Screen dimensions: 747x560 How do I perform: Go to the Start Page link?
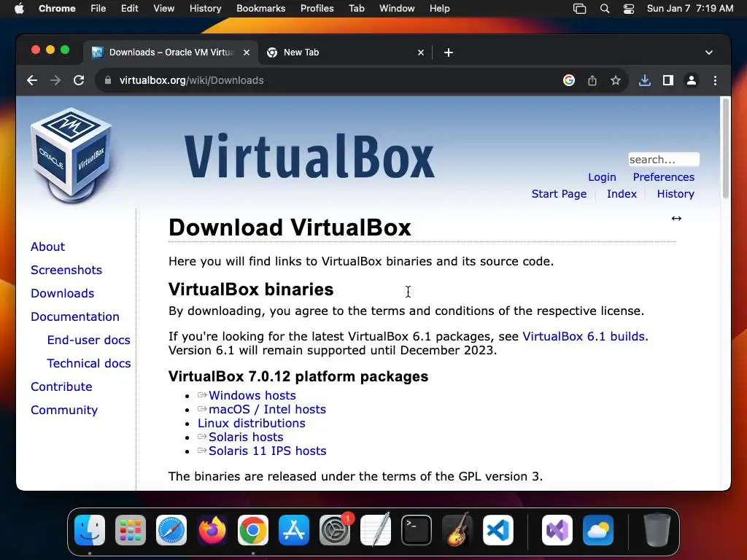559,194
